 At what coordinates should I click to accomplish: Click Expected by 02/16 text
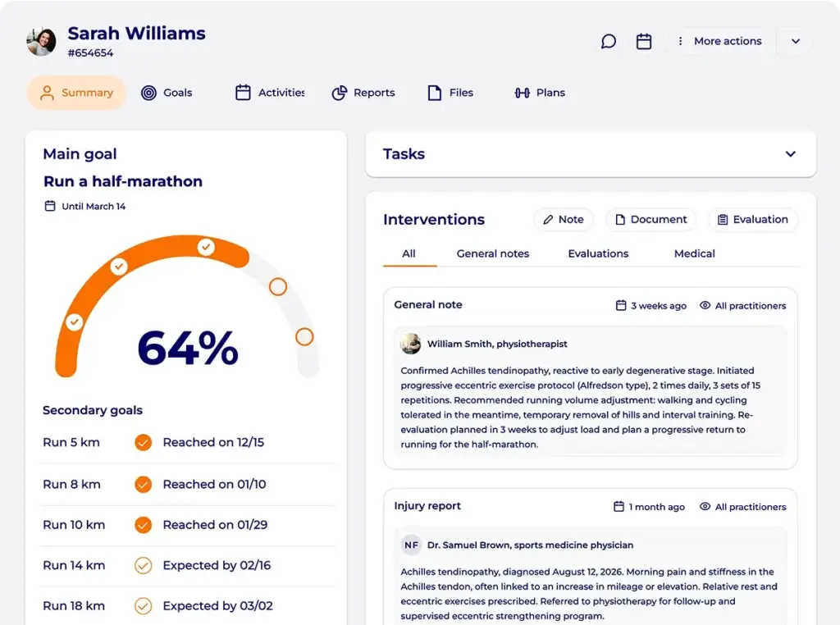(217, 566)
